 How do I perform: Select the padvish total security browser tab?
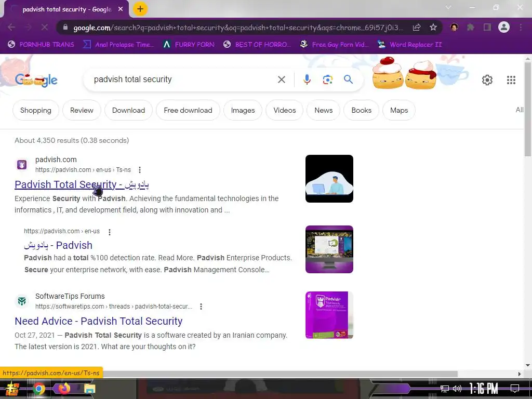[x=66, y=9]
